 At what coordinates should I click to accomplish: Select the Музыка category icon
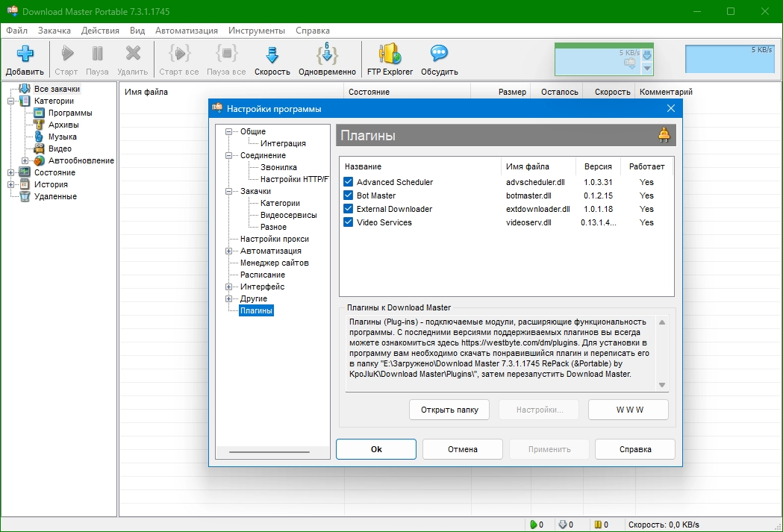[40, 137]
